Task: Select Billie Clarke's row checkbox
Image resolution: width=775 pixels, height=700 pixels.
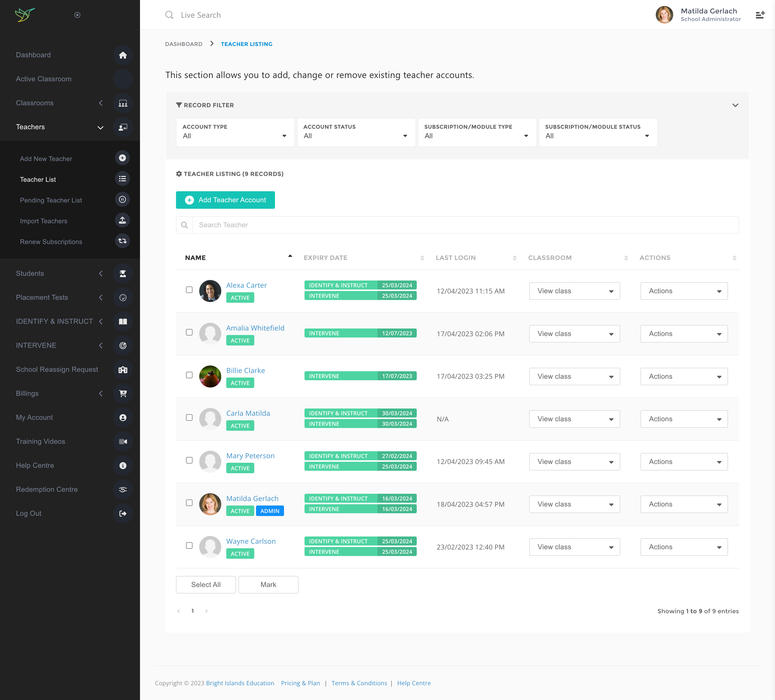Action: [189, 375]
